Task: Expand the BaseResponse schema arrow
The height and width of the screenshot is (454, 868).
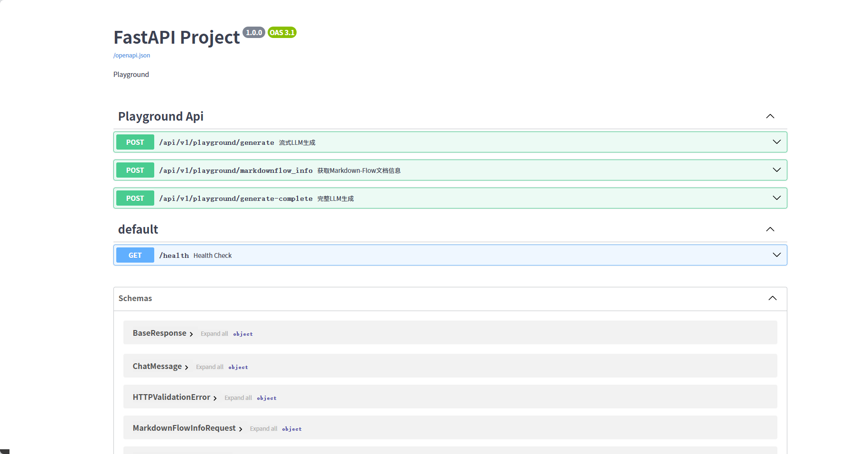Action: tap(191, 334)
